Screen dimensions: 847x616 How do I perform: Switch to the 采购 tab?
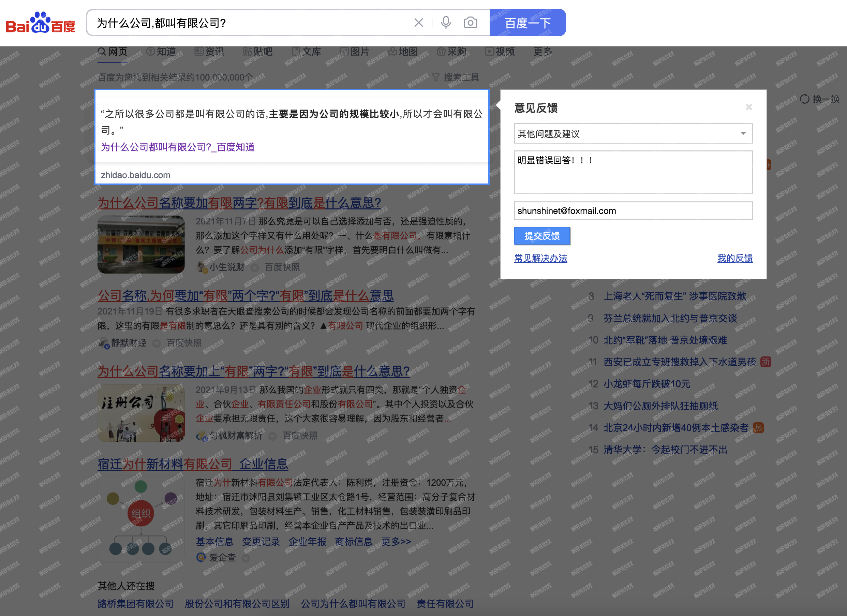(x=451, y=52)
